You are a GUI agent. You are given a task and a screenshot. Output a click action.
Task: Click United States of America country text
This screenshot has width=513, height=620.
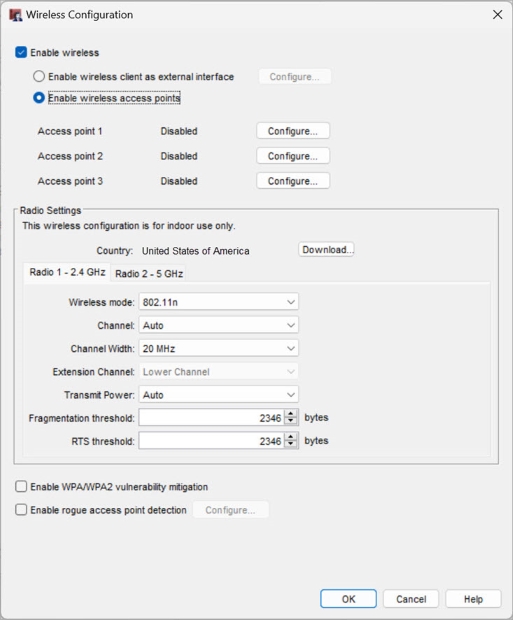(195, 251)
